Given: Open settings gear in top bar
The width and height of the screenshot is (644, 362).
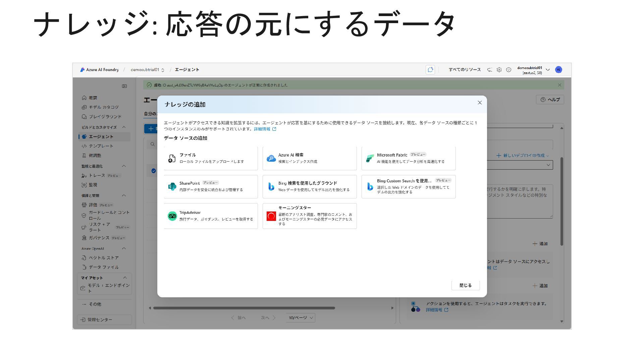Looking at the screenshot, I should click(499, 70).
